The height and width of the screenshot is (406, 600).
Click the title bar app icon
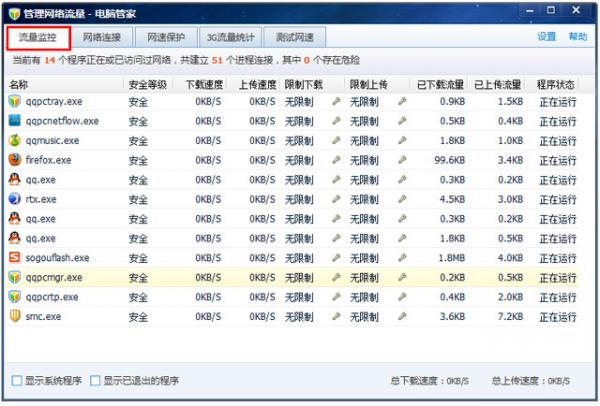point(13,11)
